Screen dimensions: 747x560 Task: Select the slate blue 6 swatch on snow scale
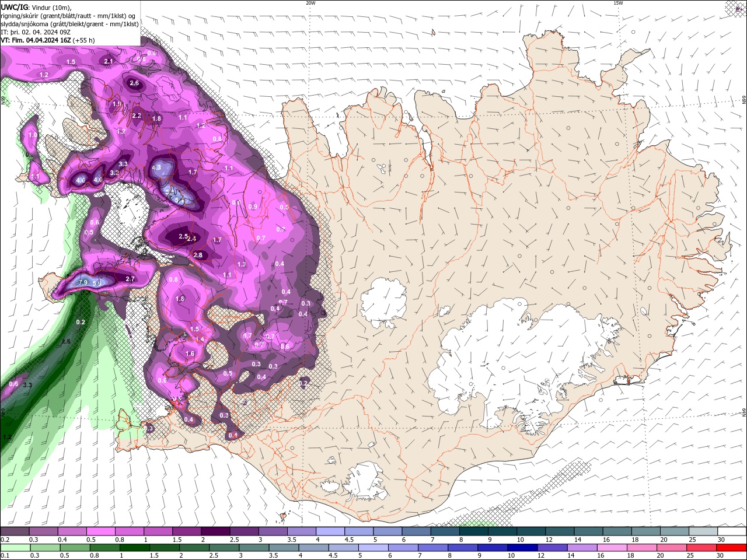[416, 531]
